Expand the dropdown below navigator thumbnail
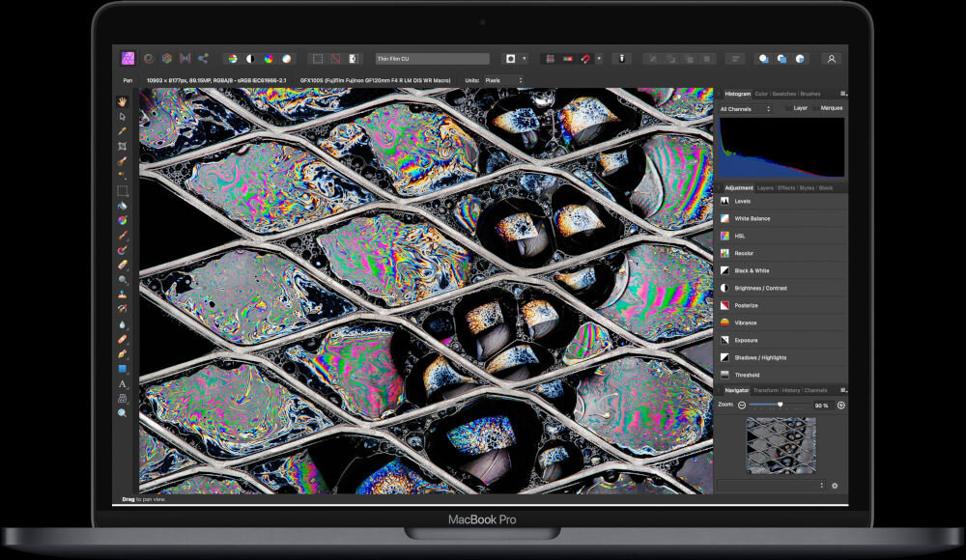Screen dimensions: 966x560 (x=772, y=485)
